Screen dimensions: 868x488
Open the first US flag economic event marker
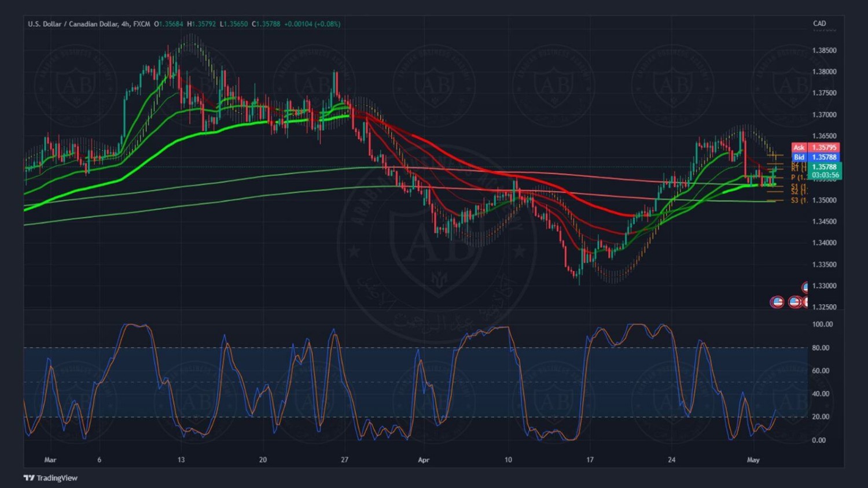pos(777,302)
